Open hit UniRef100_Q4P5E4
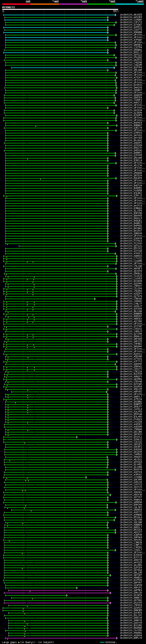 click(x=131, y=590)
